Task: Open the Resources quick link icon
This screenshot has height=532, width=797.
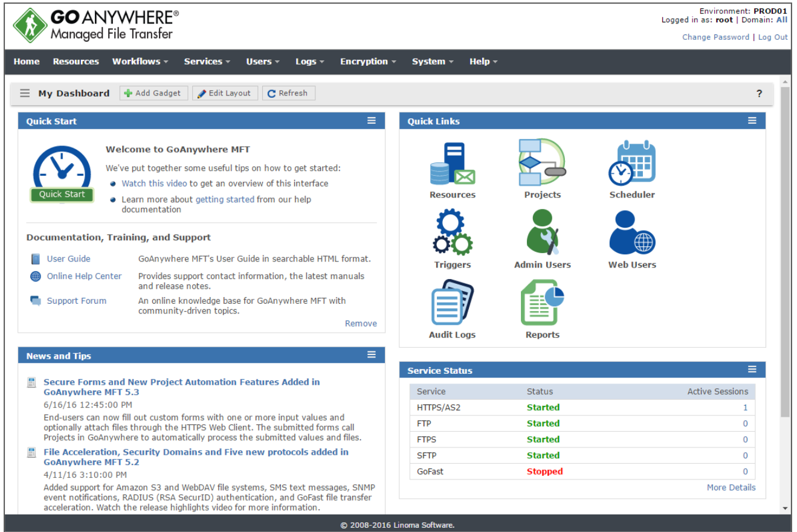Action: pos(452,162)
